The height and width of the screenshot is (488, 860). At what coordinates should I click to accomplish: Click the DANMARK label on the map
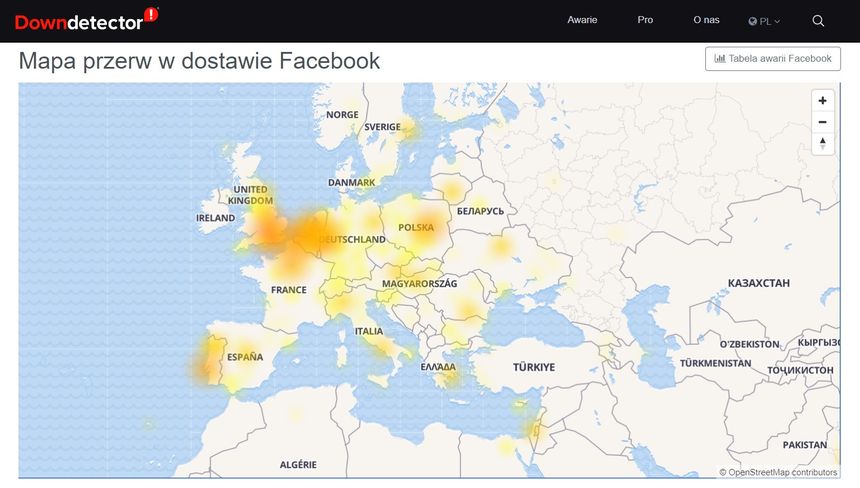pyautogui.click(x=352, y=182)
